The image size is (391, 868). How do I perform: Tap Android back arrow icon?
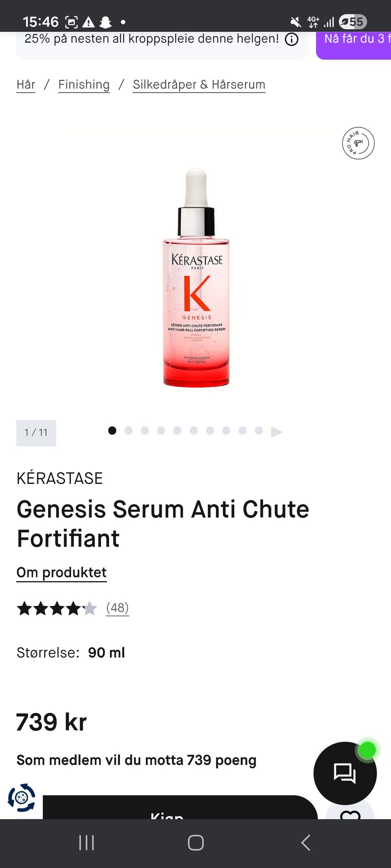tap(305, 842)
